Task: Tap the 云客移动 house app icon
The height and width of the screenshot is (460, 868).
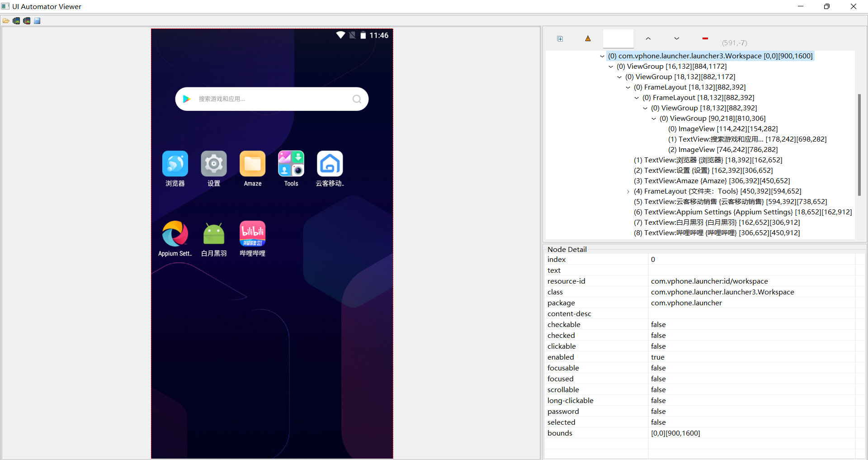Action: (330, 163)
